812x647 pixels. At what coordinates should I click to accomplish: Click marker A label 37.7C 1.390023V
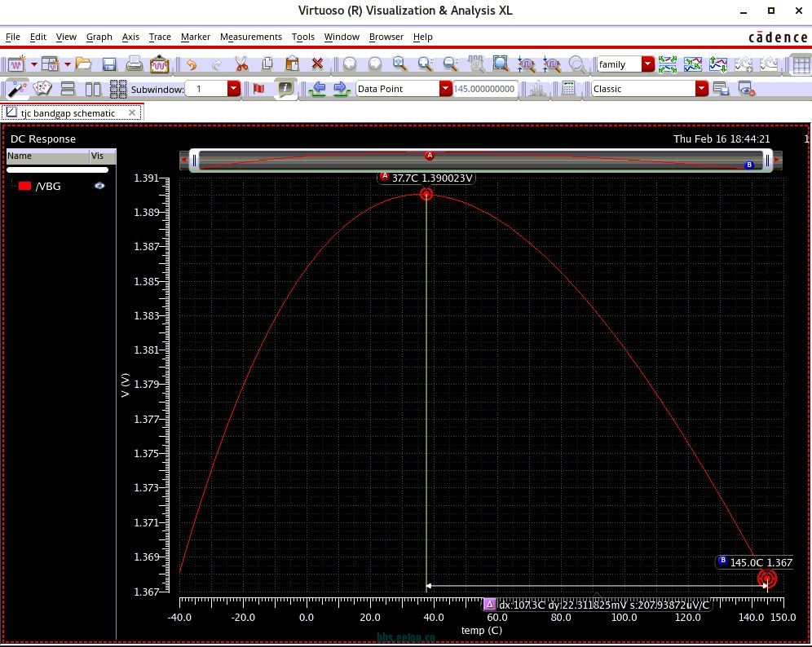click(426, 178)
